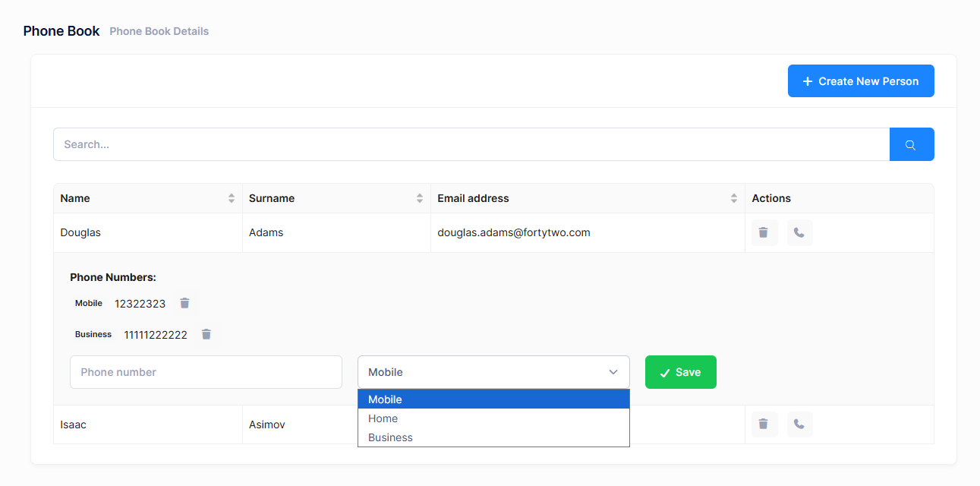
Task: Delete the Isaac Asimov person row
Action: coord(764,424)
